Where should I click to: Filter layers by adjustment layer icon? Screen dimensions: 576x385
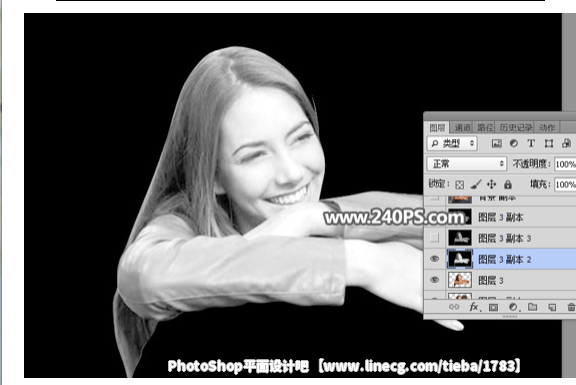pyautogui.click(x=514, y=143)
